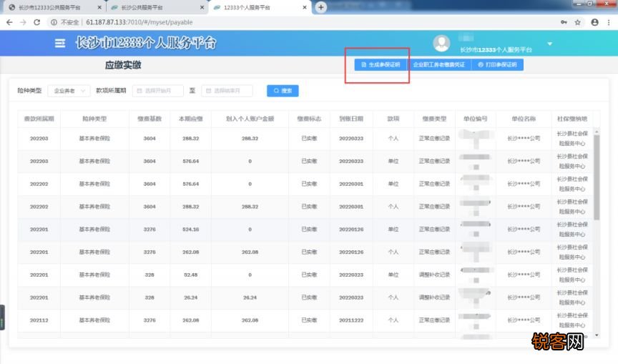Bookmark this page with the star
The height and width of the screenshot is (364, 618).
pos(578,22)
